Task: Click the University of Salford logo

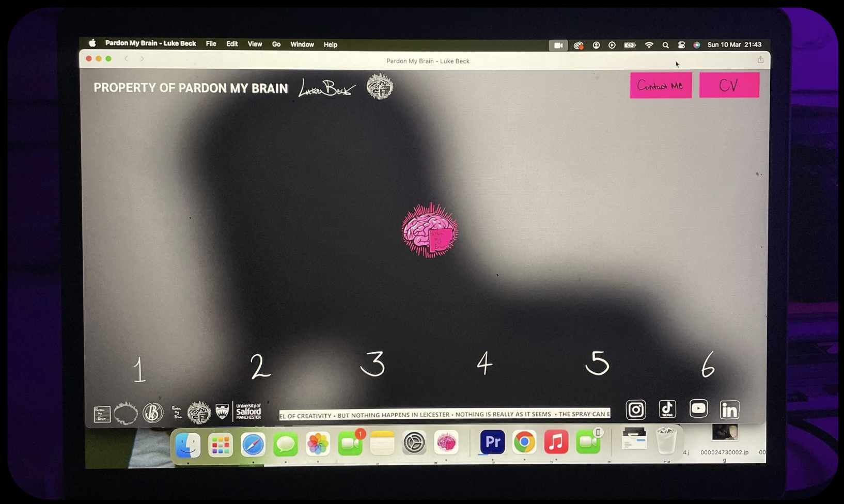Action: point(248,412)
